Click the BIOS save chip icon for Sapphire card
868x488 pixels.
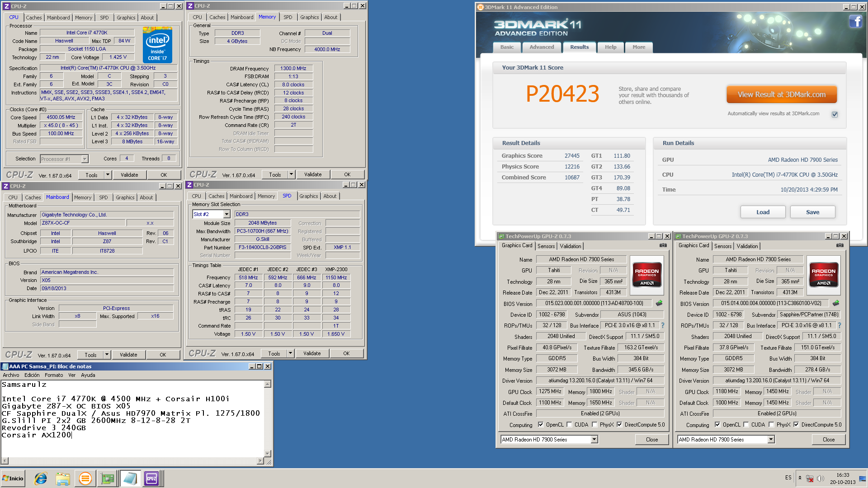click(x=836, y=303)
